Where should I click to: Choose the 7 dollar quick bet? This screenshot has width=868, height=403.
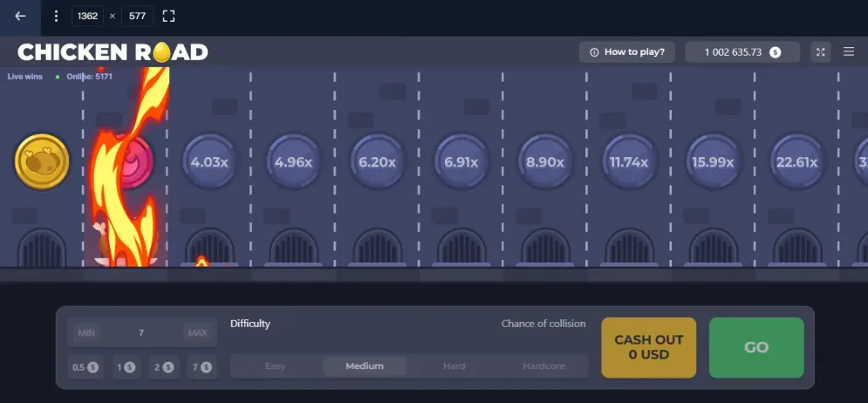202,367
